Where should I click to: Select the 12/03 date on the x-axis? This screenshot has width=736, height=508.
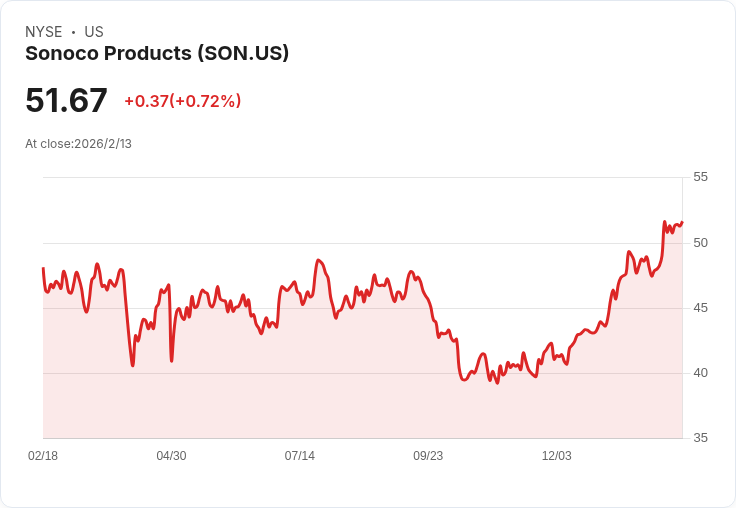click(x=557, y=456)
